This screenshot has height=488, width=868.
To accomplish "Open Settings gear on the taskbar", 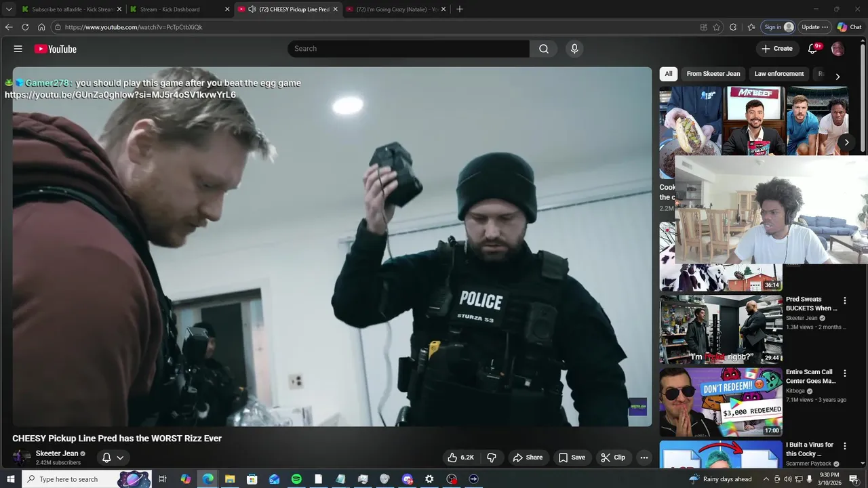I will point(429,479).
